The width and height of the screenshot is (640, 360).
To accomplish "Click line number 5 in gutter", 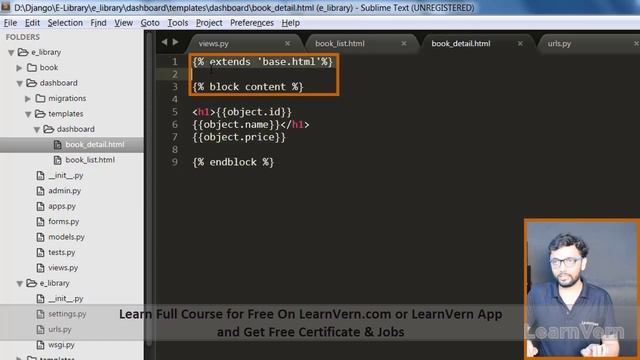I will coord(175,112).
